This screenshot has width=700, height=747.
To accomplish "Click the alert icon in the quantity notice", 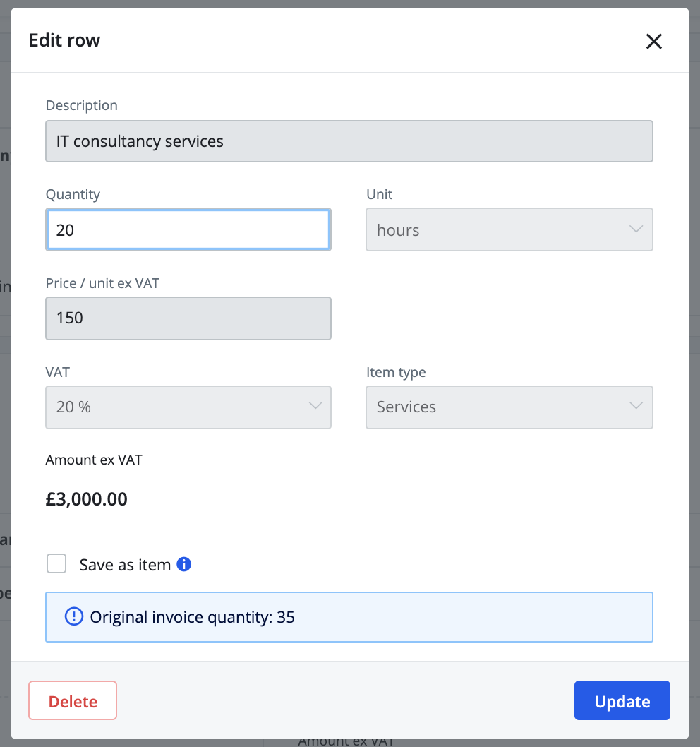I will click(x=76, y=616).
